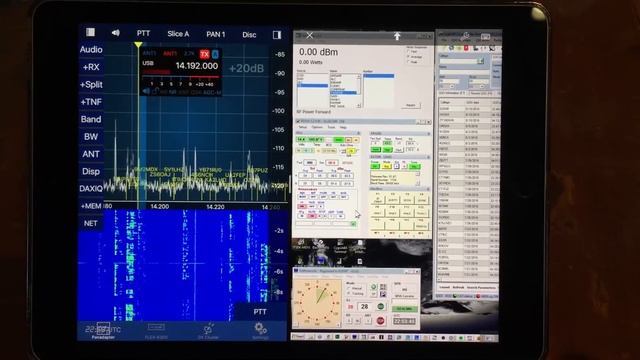Image resolution: width=640 pixels, height=360 pixels.
Task: Click the remote desktop upward arrow icon
Action: [397, 36]
